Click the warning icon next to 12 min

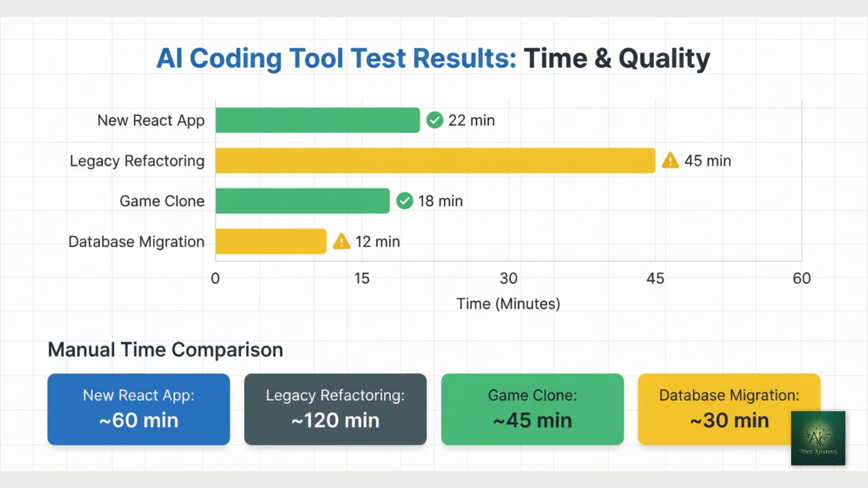[341, 242]
